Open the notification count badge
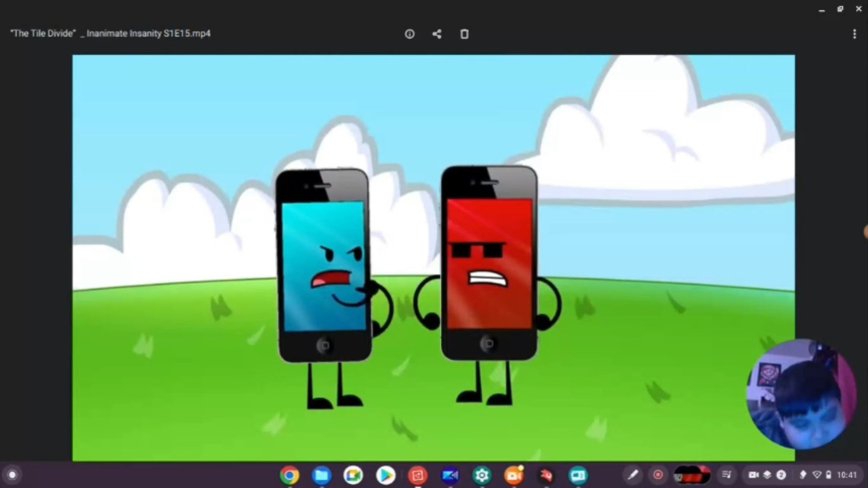 tap(781, 475)
